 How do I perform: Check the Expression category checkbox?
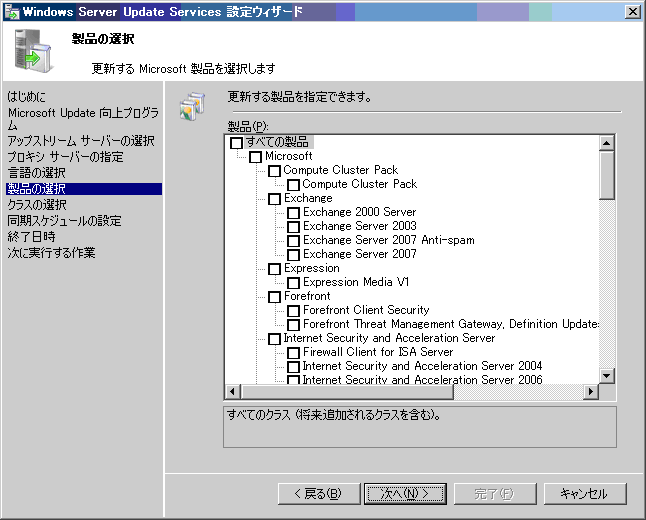(274, 269)
